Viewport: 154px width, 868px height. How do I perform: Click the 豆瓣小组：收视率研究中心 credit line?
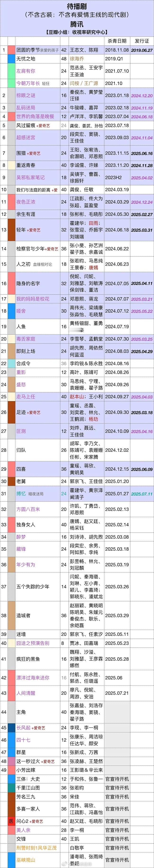[x=77, y=32]
